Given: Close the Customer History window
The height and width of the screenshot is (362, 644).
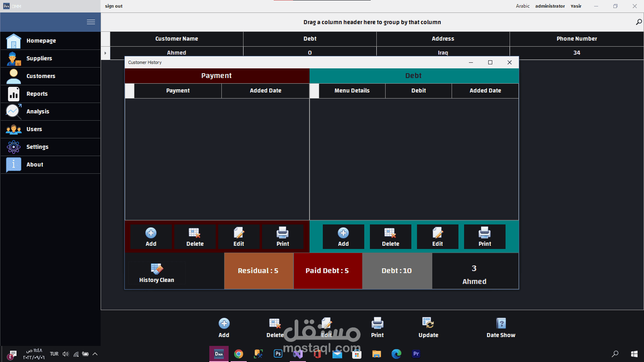Looking at the screenshot, I should (x=510, y=62).
